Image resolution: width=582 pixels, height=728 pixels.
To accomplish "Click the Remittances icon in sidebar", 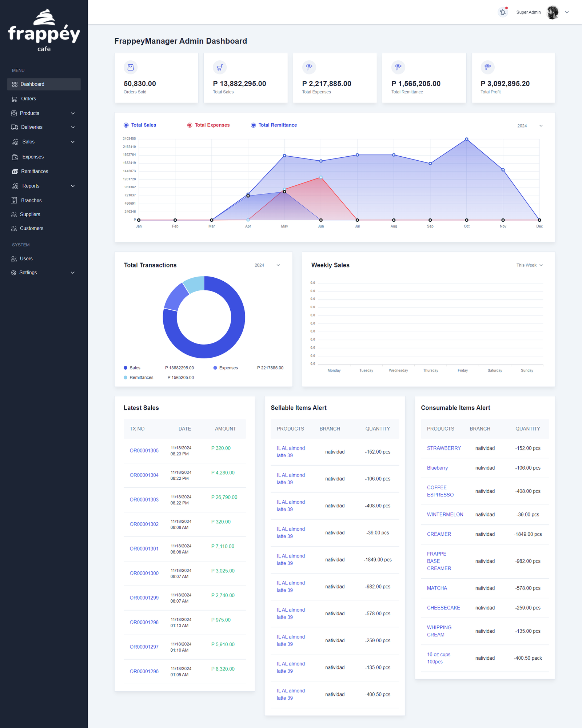I will point(15,171).
